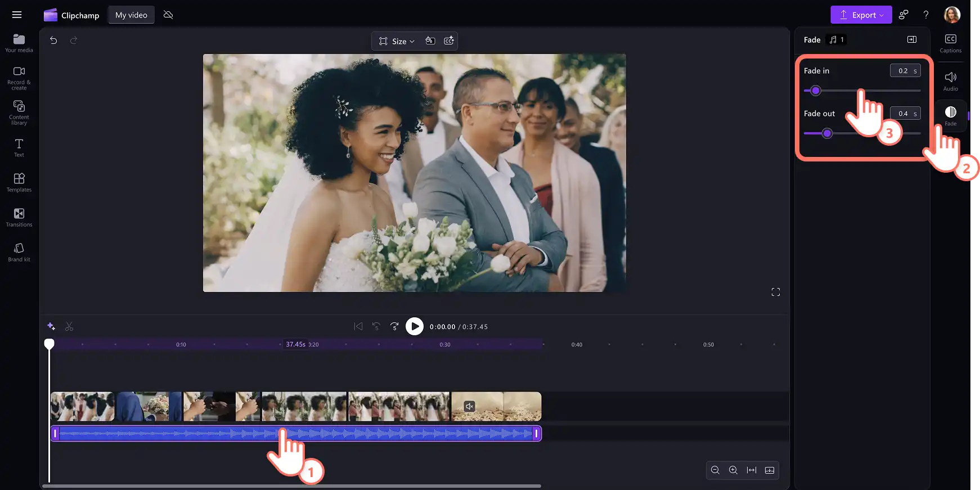The width and height of the screenshot is (980, 490).
Task: Open the hamburger main menu
Action: point(17,15)
